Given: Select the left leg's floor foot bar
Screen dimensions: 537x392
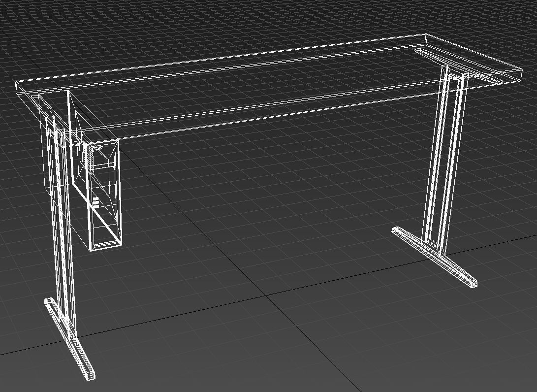Looking at the screenshot, I should [x=70, y=339].
